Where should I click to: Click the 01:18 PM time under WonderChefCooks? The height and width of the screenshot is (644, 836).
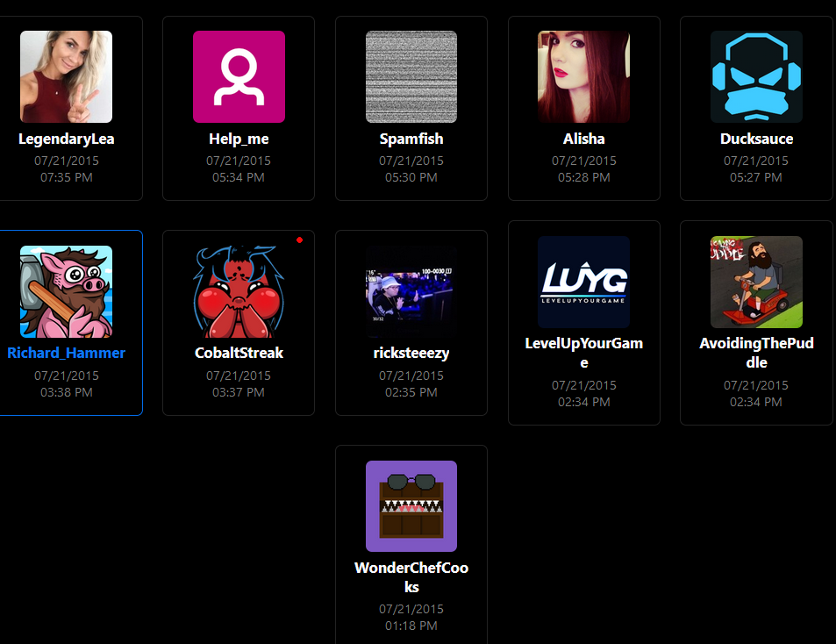411,626
